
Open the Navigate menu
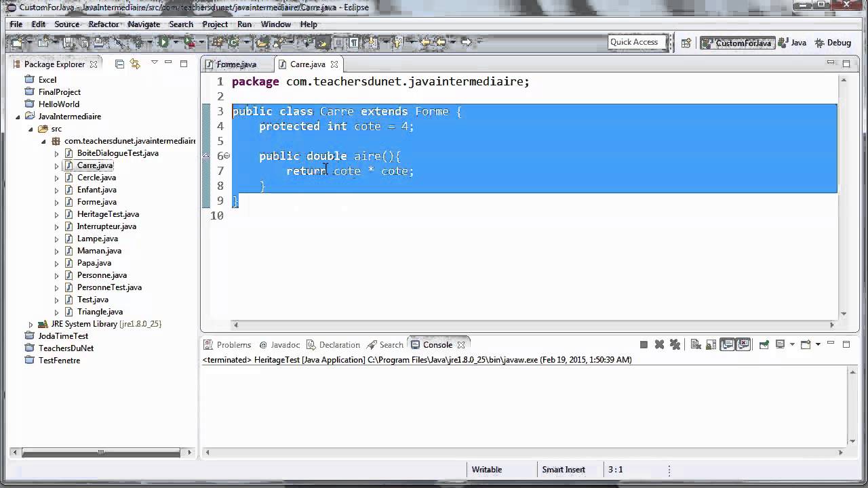144,24
